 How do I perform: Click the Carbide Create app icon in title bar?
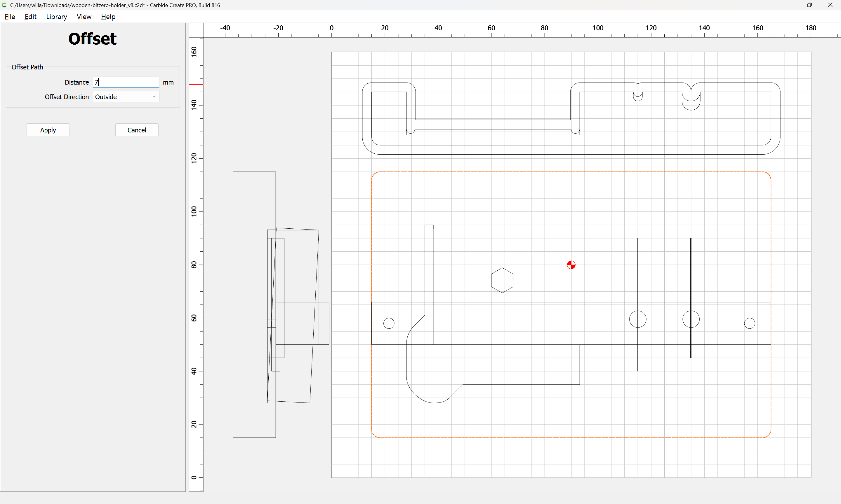click(4, 5)
